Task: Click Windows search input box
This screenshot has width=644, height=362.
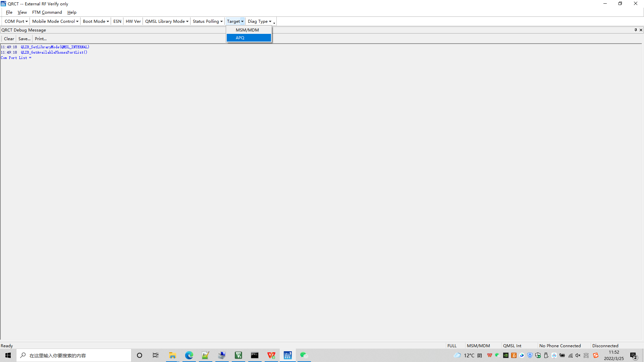Action: pos(74,355)
